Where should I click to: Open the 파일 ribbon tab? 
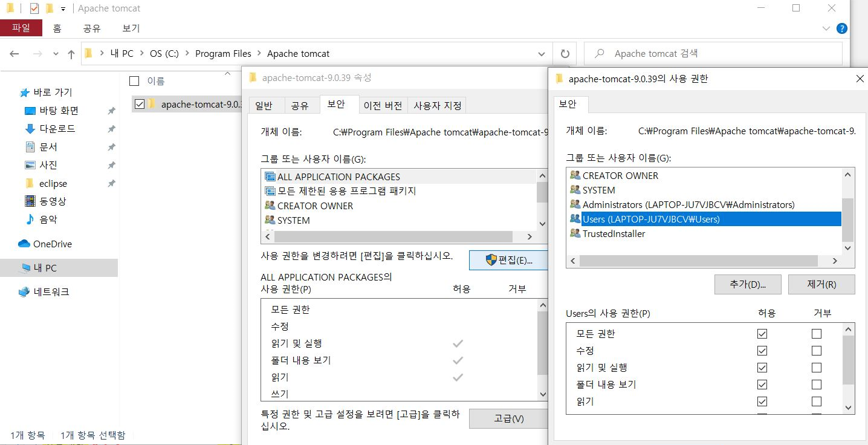(21, 28)
